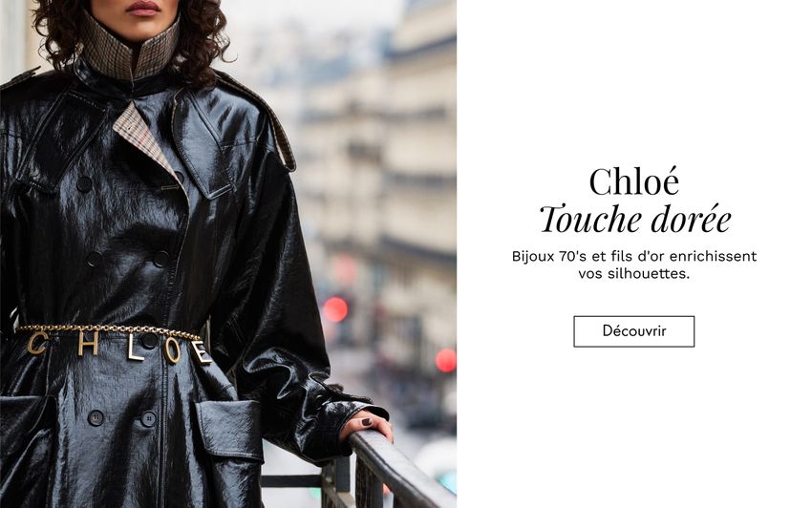This screenshot has width=812, height=508.
Task: Click the model's hand on railing
Action: point(367,425)
